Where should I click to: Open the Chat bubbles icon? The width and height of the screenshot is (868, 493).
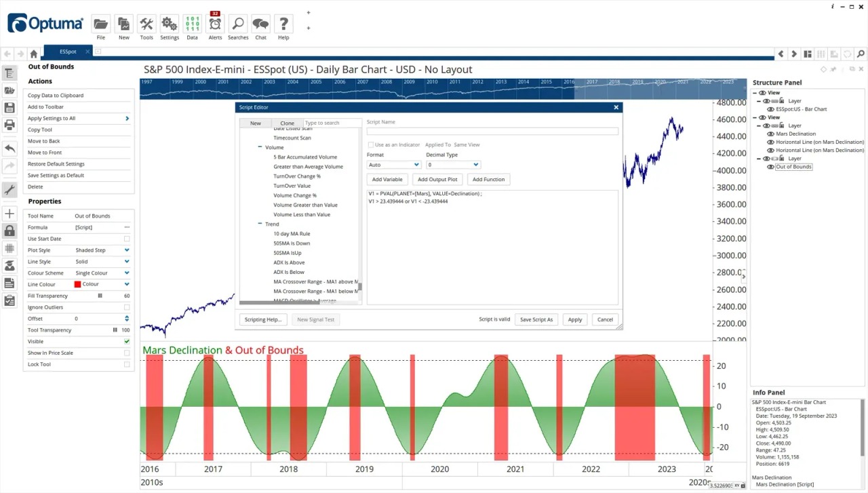pyautogui.click(x=260, y=24)
